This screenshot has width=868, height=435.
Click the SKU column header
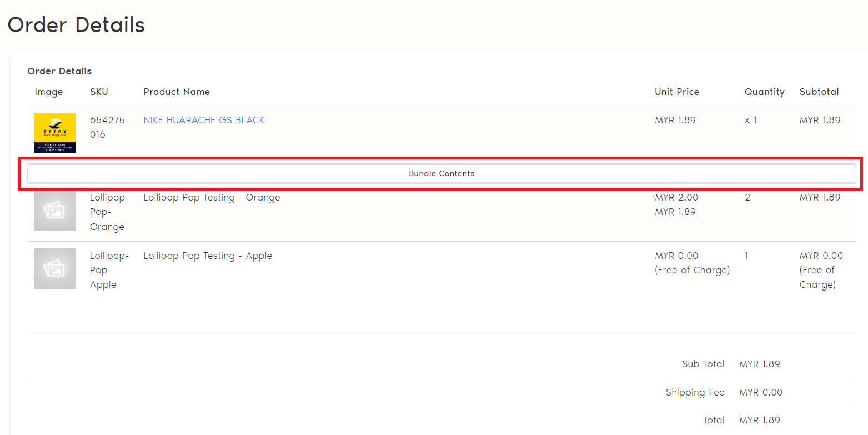[x=99, y=92]
